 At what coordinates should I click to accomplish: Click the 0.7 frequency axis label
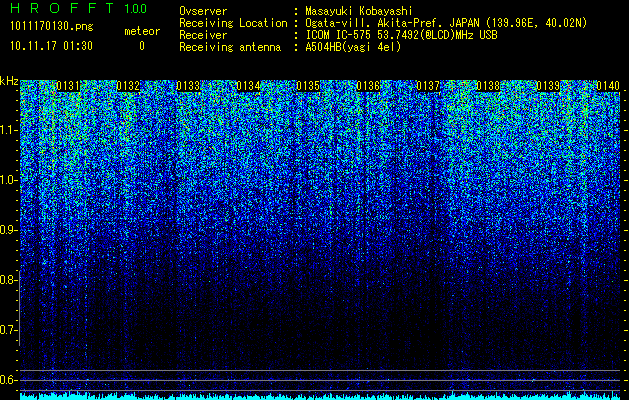pyautogui.click(x=8, y=330)
